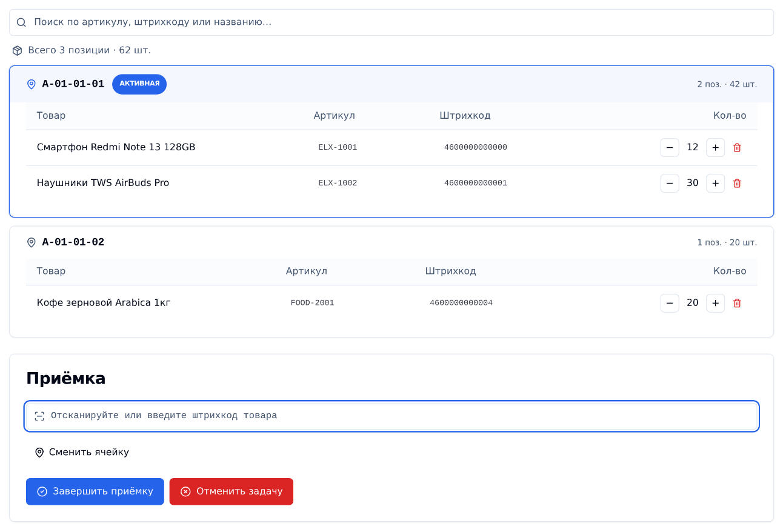Delete the Наушники TWS AirBuds Pro row
Screen dimensions: 783x532
pyautogui.click(x=737, y=183)
